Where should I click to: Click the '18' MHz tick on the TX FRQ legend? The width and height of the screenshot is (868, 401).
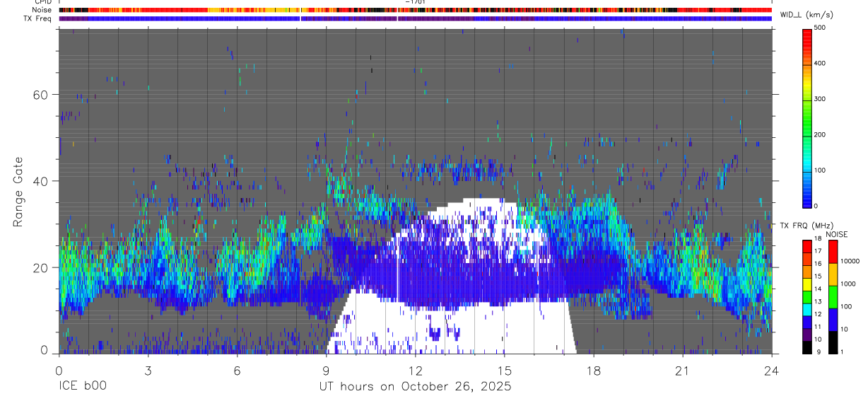(x=819, y=240)
